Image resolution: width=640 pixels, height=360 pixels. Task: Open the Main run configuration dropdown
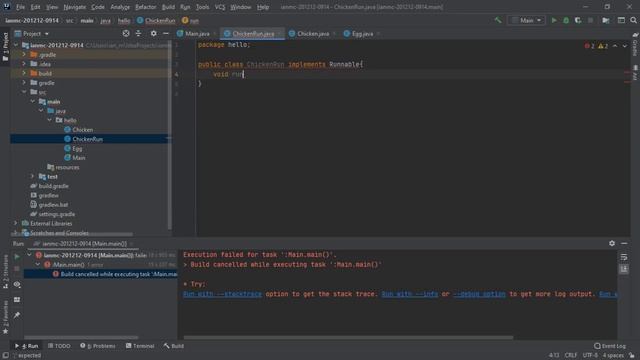(x=527, y=20)
